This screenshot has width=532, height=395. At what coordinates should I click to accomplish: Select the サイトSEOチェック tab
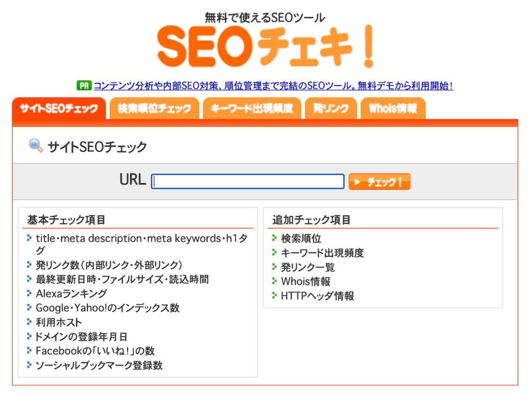click(x=59, y=109)
